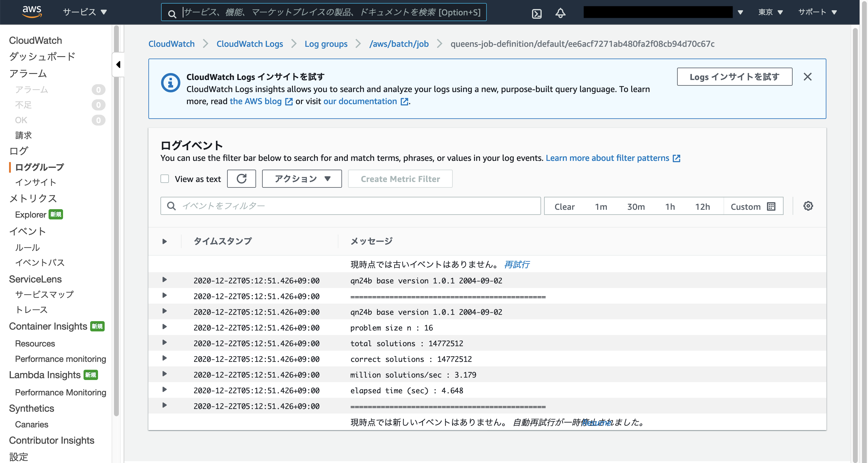The image size is (868, 463).
Task: Open イベントバス in sidebar
Action: click(40, 262)
